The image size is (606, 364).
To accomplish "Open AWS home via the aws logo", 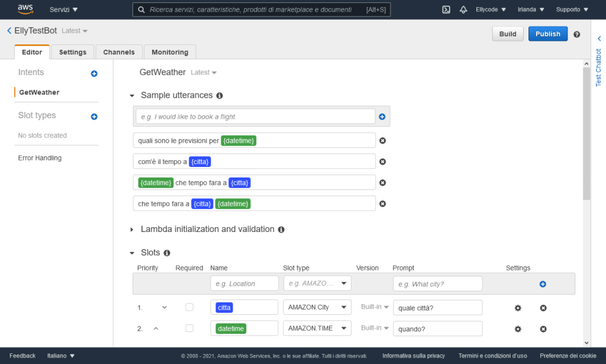I will tap(25, 9).
